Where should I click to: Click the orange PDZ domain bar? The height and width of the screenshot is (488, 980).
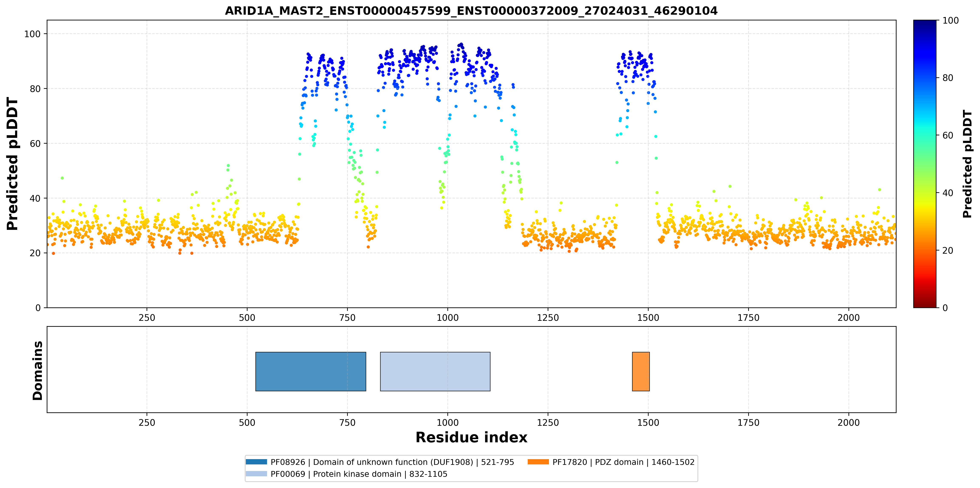(641, 371)
